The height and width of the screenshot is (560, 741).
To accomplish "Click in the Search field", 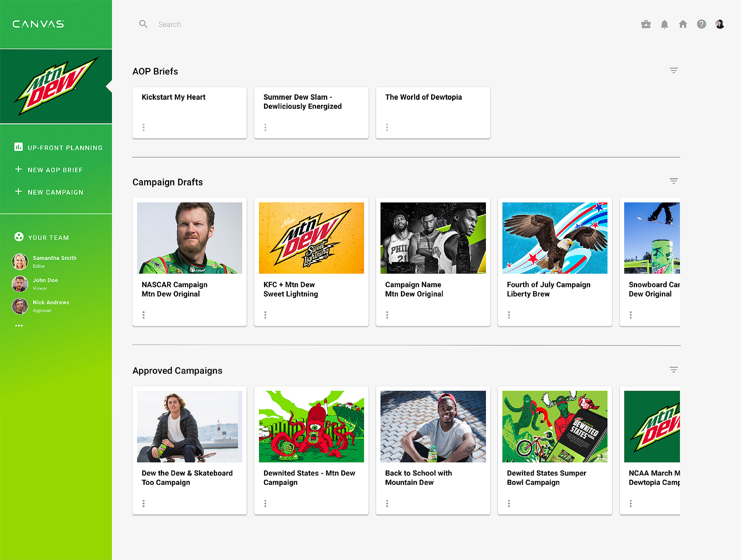I will [169, 24].
